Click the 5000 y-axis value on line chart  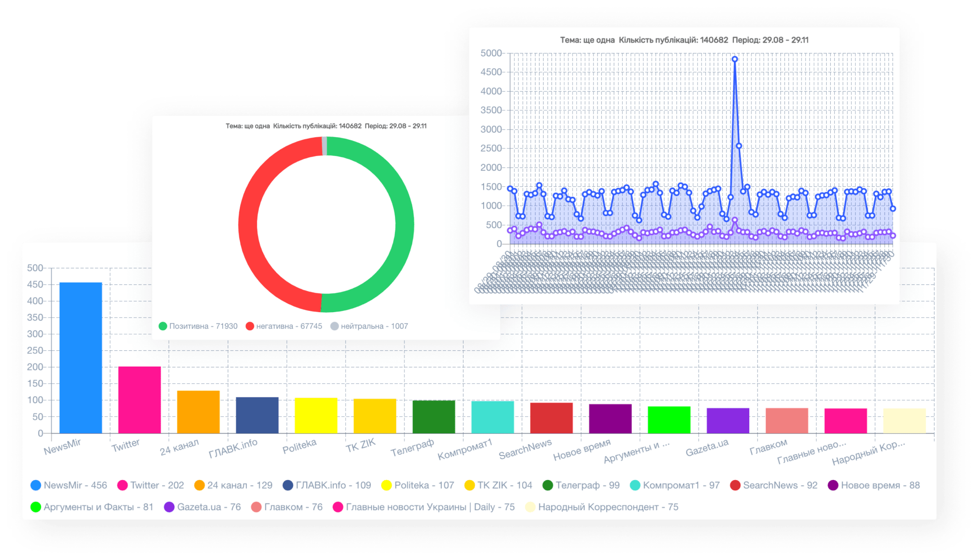(491, 53)
